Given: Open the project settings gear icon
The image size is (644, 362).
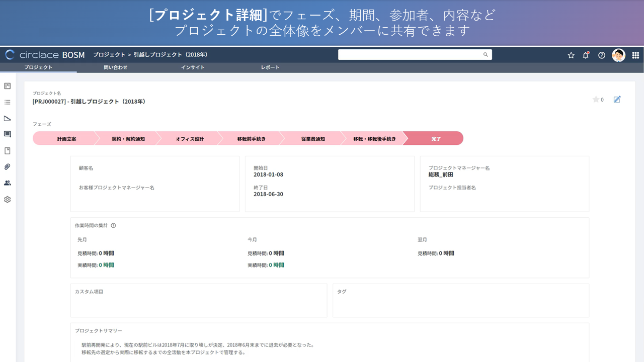Looking at the screenshot, I should 8,200.
